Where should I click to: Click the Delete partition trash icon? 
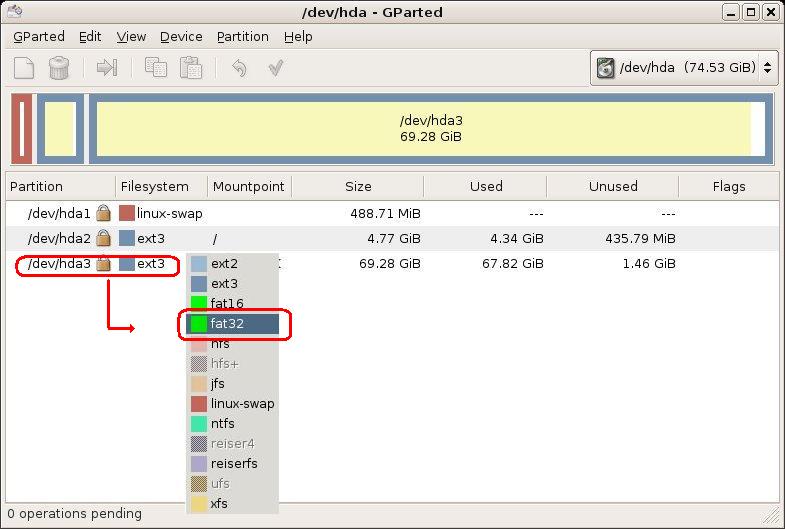coord(60,68)
